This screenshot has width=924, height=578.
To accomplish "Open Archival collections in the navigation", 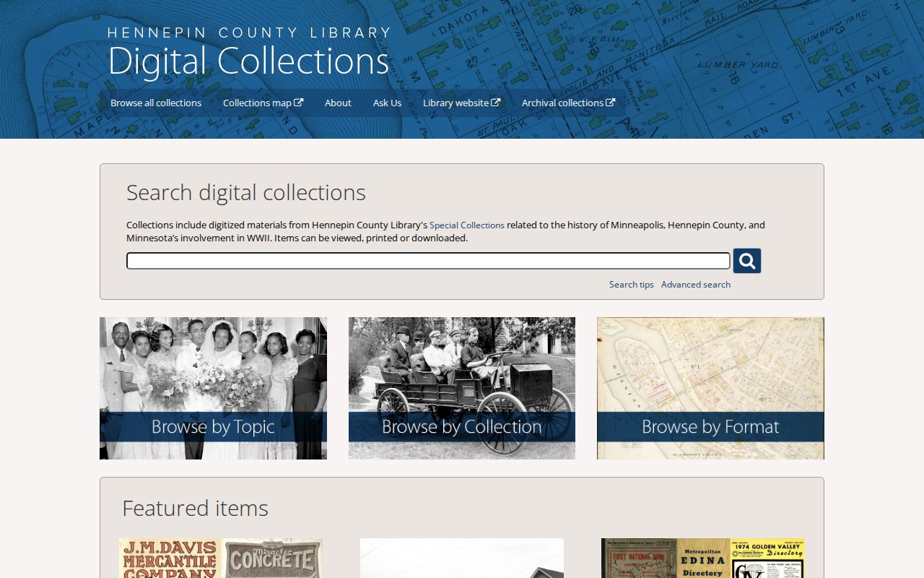I will [x=568, y=103].
